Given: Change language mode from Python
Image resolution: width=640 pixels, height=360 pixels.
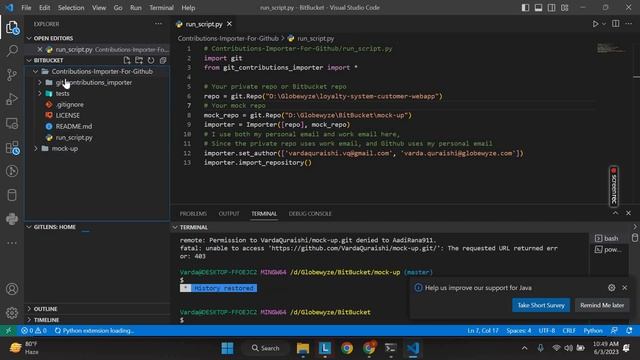Looking at the screenshot, I should coord(593,331).
